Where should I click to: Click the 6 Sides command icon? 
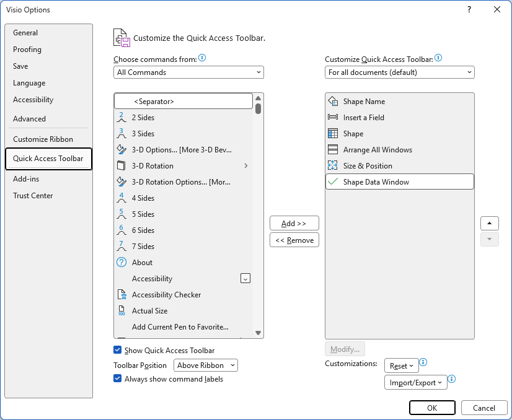(121, 230)
